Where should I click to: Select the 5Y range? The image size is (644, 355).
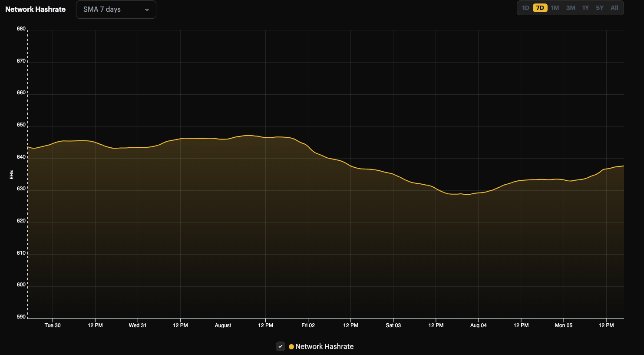pyautogui.click(x=600, y=7)
